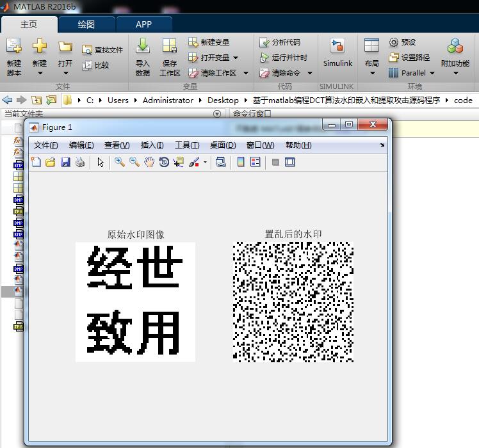The image size is (479, 448).
Task: Click Analyze Code (分析代码)
Action: (280, 42)
